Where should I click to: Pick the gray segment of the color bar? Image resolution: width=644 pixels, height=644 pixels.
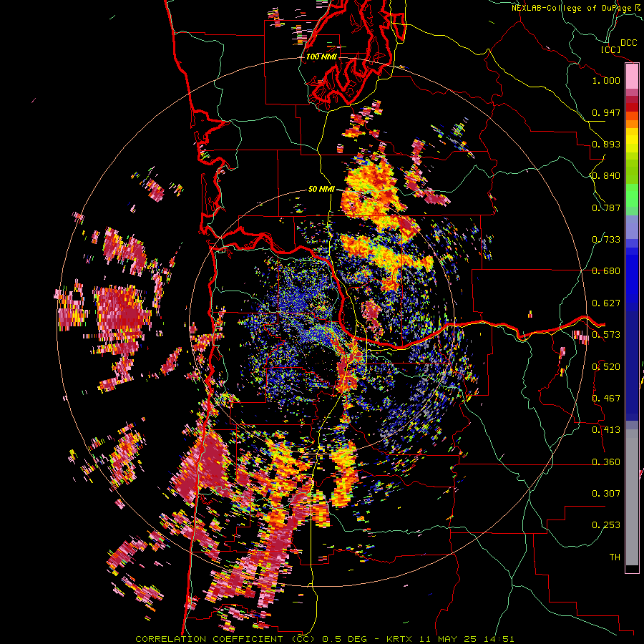tap(632, 497)
